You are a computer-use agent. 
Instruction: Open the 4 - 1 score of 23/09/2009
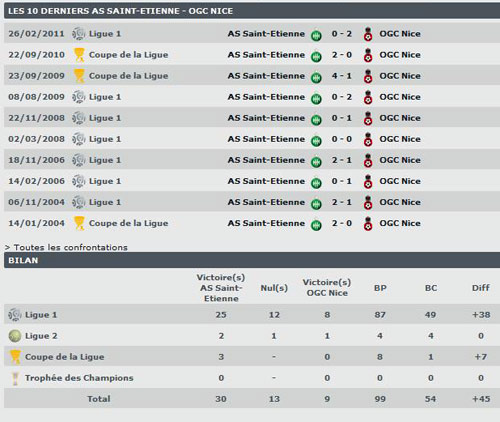pos(342,76)
